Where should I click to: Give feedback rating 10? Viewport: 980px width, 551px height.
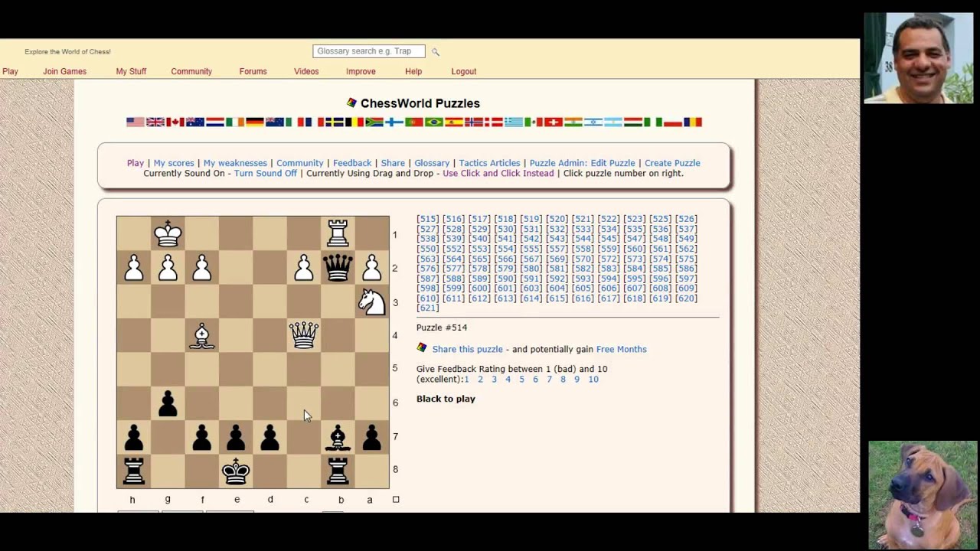593,379
